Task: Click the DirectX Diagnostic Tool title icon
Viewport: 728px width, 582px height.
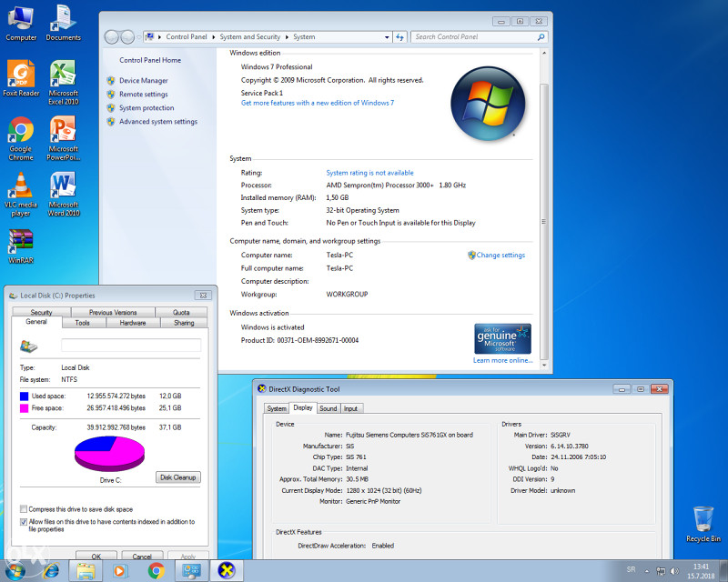Action: point(262,389)
